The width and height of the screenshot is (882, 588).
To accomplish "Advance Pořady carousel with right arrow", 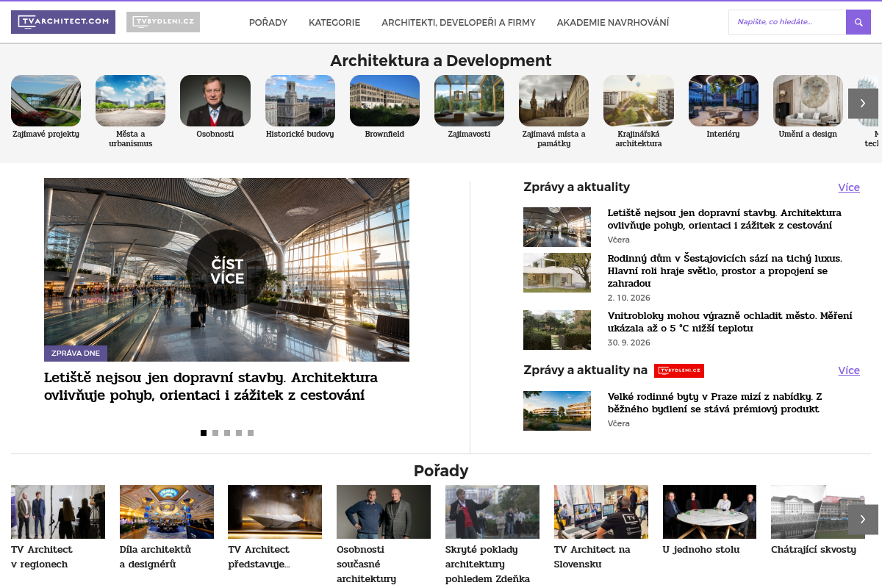I will [863, 520].
